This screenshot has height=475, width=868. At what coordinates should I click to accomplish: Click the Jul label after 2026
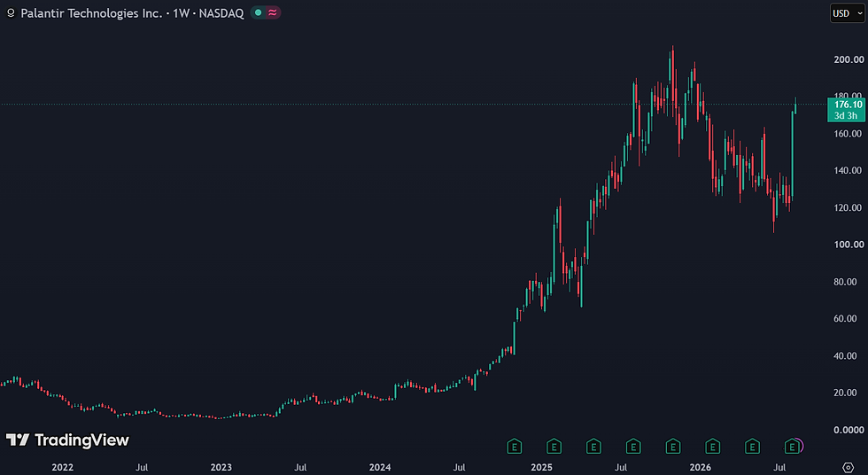[779, 467]
